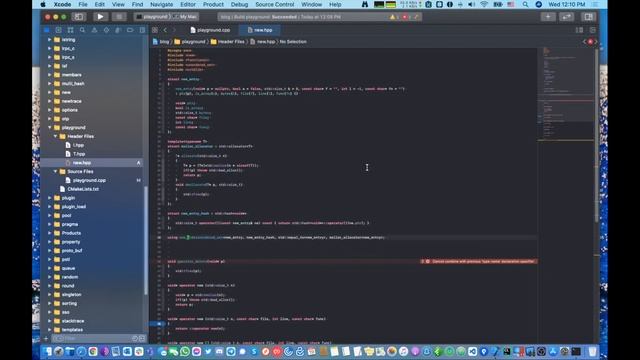
Task: Collapse the Header Files group
Action: pyautogui.click(x=56, y=136)
